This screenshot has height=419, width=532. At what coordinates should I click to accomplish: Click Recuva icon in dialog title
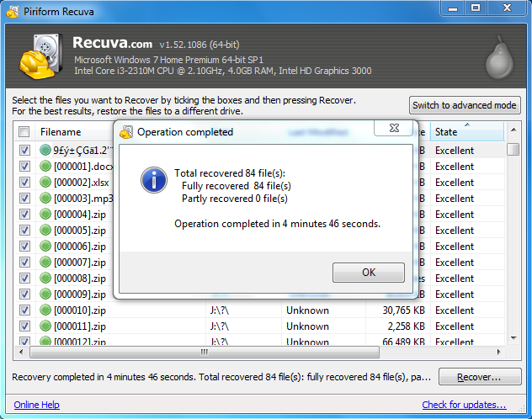tap(126, 132)
